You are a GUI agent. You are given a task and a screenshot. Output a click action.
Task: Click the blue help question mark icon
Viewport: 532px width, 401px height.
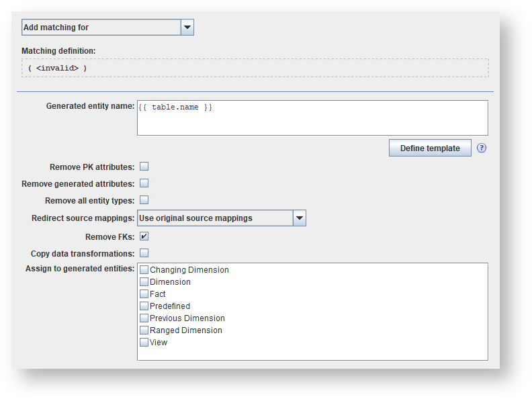481,148
